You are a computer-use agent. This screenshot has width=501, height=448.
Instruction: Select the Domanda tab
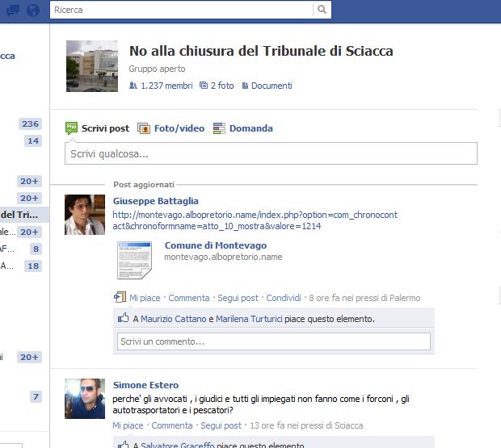point(251,128)
